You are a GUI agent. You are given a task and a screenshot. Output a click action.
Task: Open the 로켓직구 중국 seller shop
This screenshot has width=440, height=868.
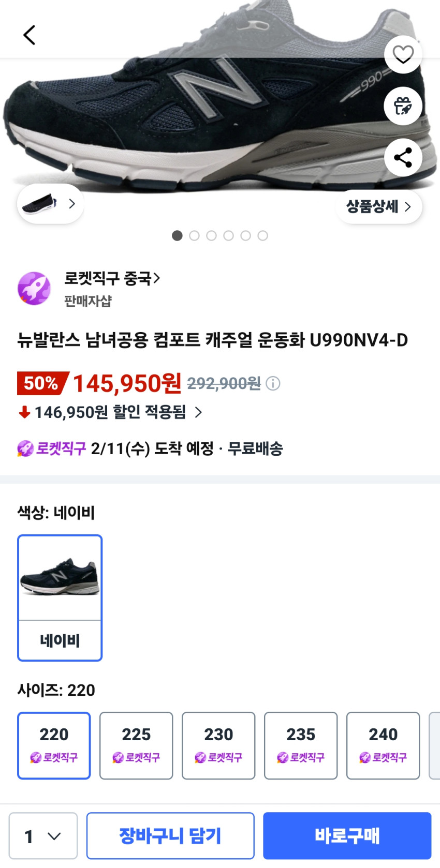[112, 279]
